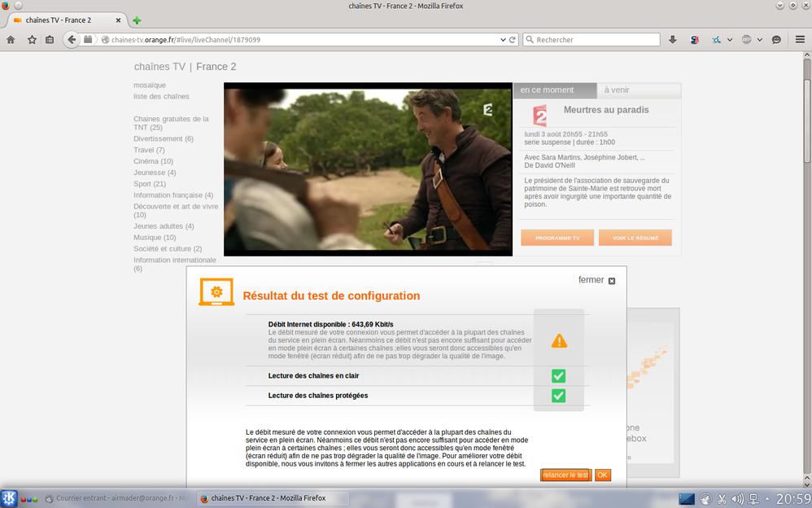Click the site identity globe icon
Viewport: 812px width, 508px height.
click(x=105, y=39)
